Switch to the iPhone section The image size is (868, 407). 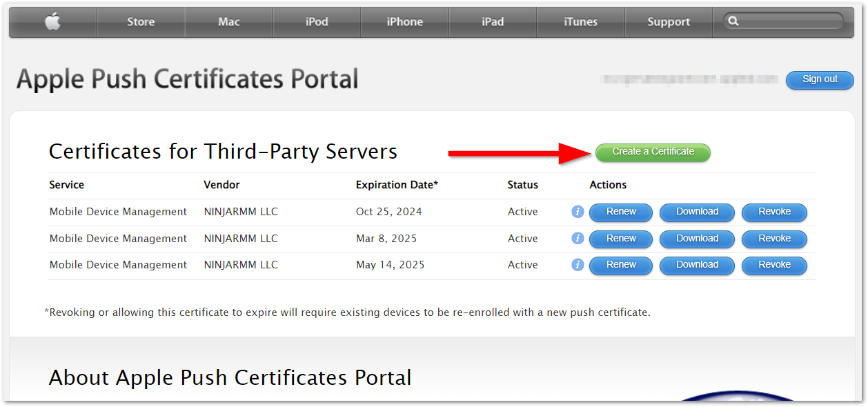pyautogui.click(x=404, y=21)
